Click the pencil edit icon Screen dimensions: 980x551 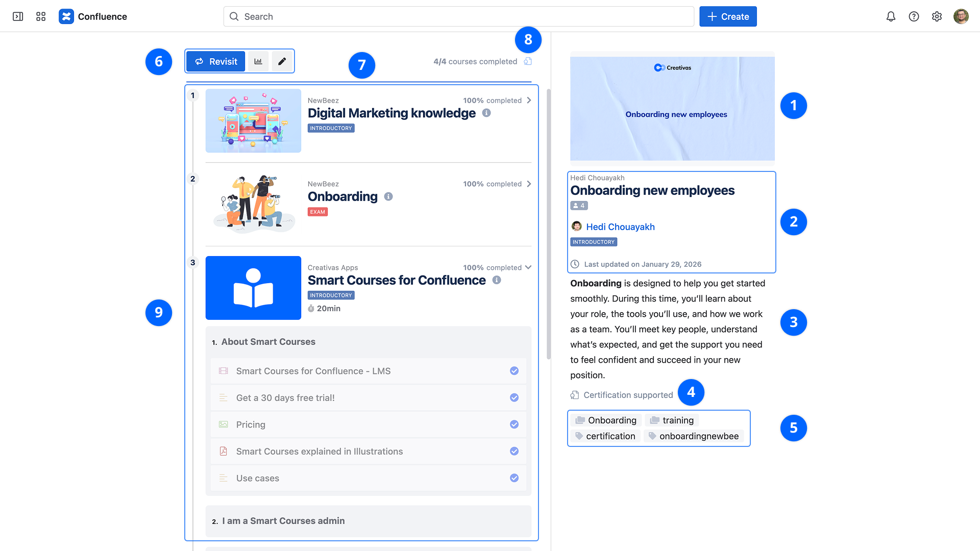[282, 61]
